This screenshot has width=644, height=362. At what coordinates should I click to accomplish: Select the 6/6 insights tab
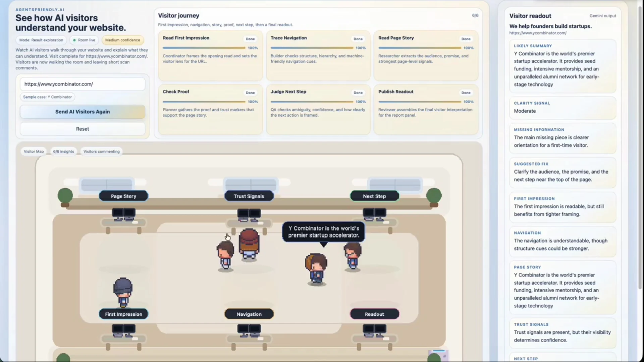point(63,152)
